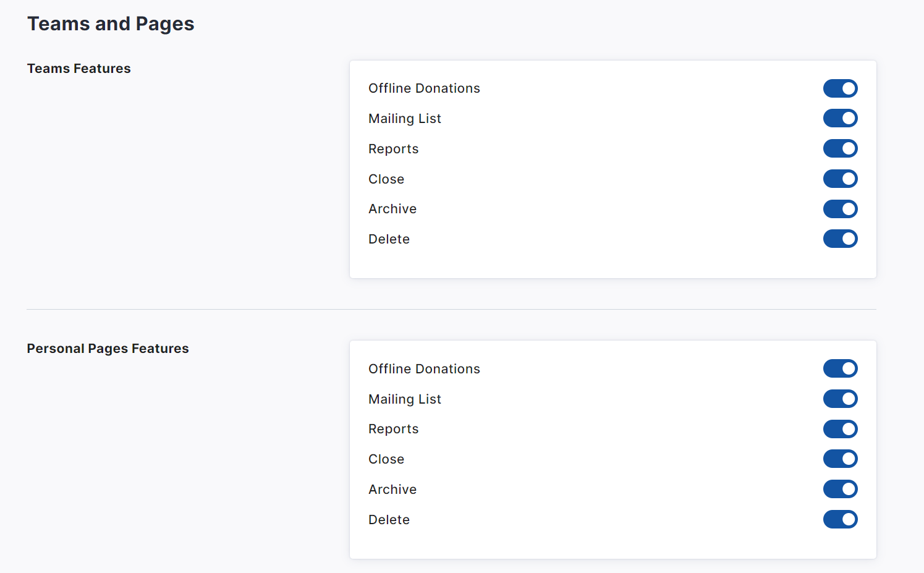
Task: Click the Reports label text under Teams Features
Action: pyautogui.click(x=393, y=149)
